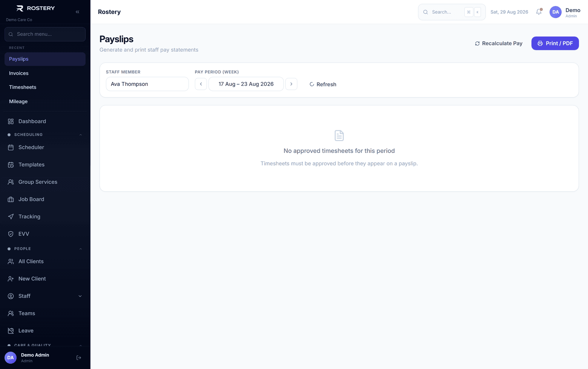588x369 pixels.
Task: Open the Staff Member dropdown showing Ava Thompson
Action: 147,84
